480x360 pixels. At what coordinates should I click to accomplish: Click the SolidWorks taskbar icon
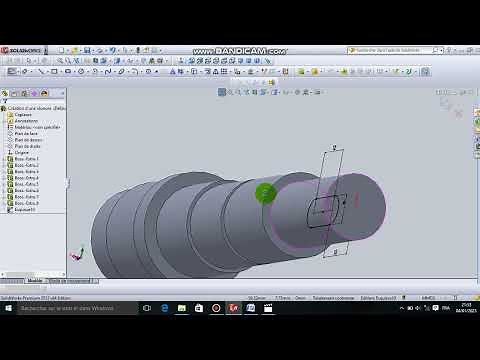[233, 308]
